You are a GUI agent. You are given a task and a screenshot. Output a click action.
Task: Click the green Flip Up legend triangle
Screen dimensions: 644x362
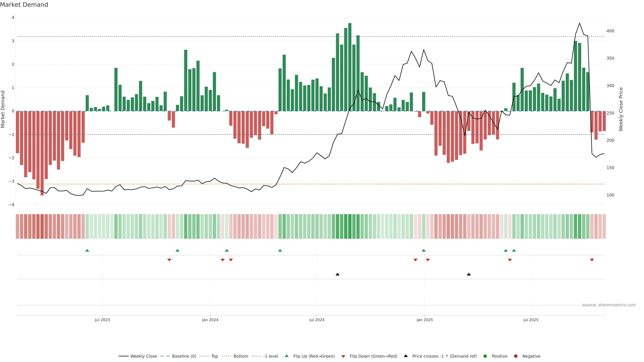(286, 356)
